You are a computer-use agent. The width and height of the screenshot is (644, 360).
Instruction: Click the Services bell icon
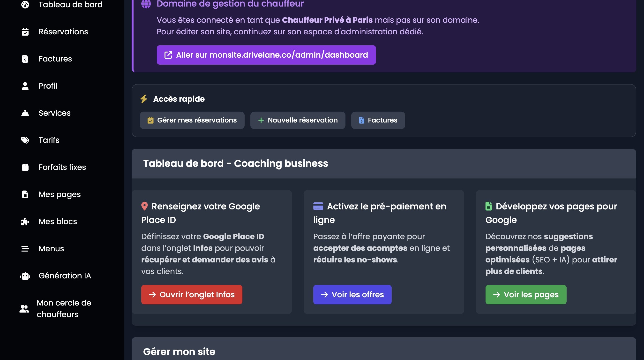click(x=25, y=113)
